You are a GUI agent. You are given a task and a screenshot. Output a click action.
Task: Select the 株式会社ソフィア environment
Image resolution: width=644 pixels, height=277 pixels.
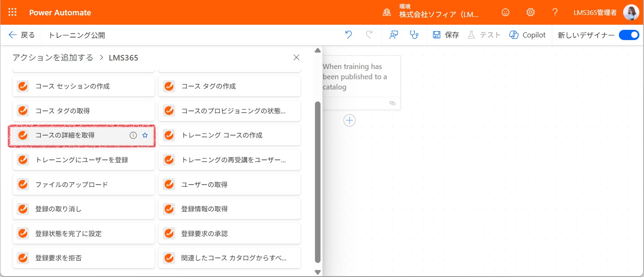(439, 14)
